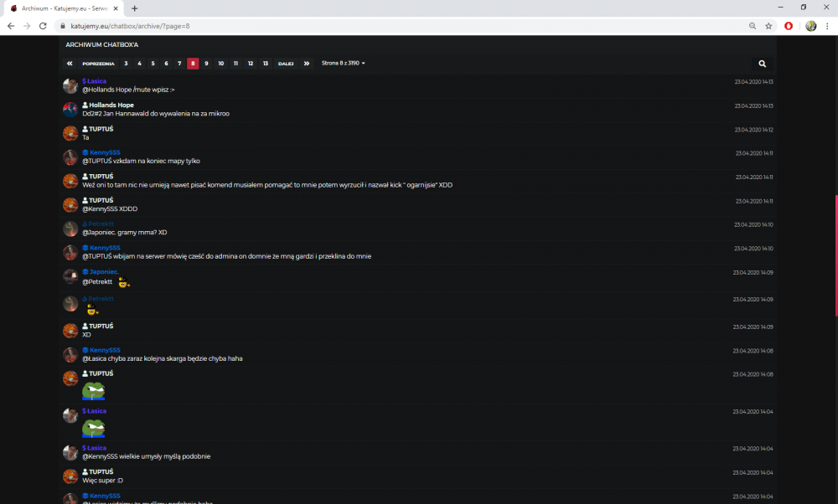
Task: Bookmark this page with star icon
Action: click(768, 26)
